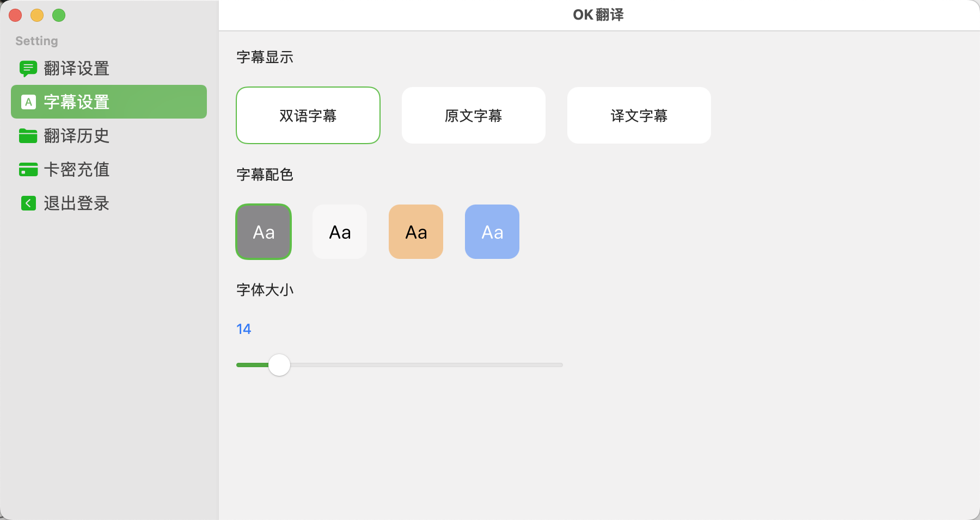Viewport: 980px width, 520px height.
Task: Click the 字幕配色 section heading
Action: (x=265, y=175)
